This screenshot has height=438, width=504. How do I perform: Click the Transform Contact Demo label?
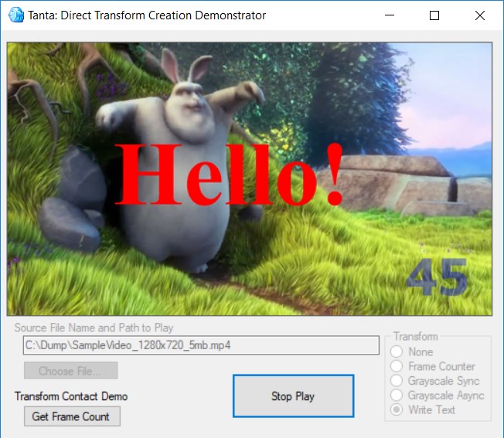pyautogui.click(x=71, y=396)
